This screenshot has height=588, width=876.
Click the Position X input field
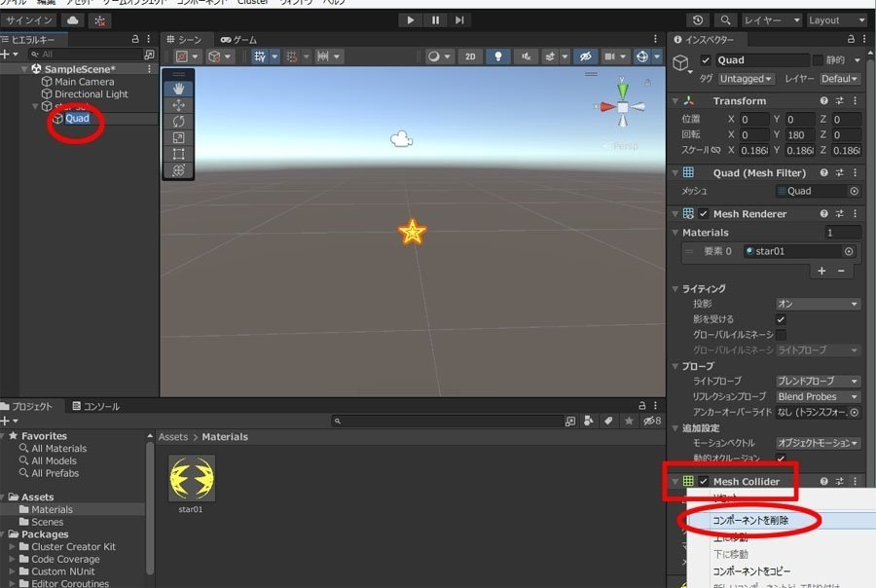tap(754, 119)
